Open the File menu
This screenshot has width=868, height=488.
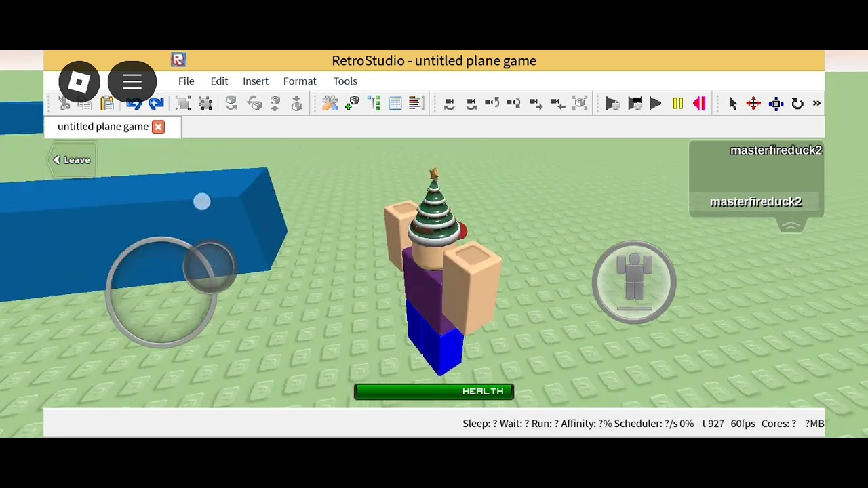coord(186,81)
